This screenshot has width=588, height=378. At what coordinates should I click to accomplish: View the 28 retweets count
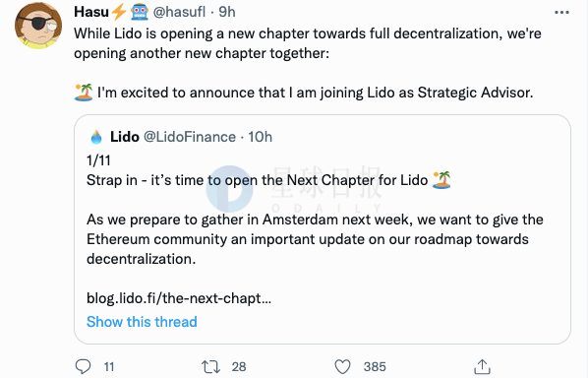point(239,367)
